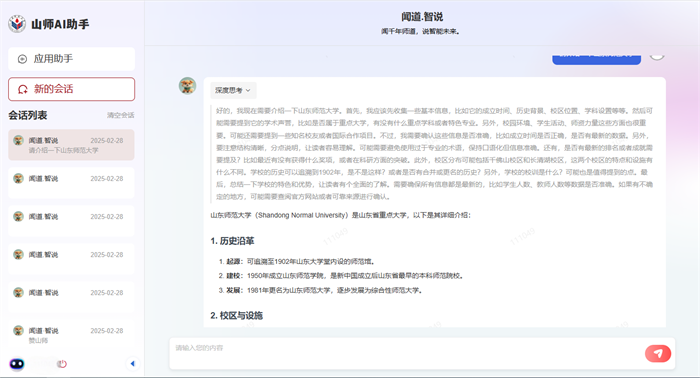Open the 应用助手 panel
700x378 pixels.
pyautogui.click(x=71, y=59)
